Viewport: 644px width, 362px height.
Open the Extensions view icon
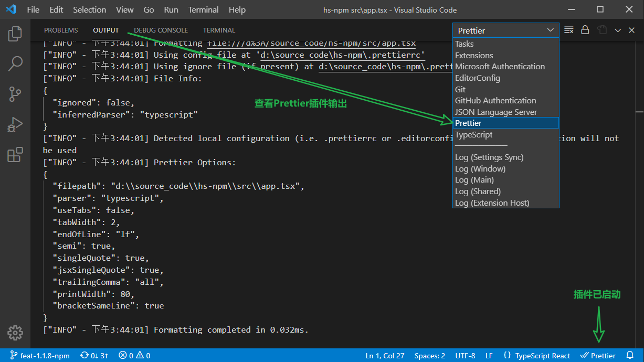15,155
